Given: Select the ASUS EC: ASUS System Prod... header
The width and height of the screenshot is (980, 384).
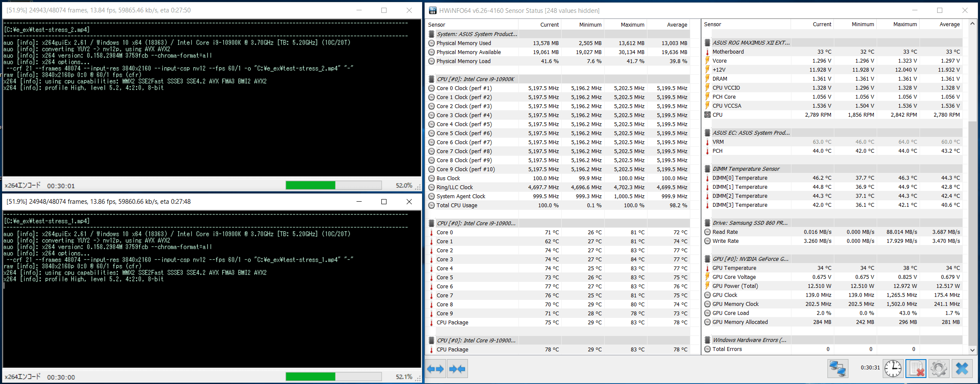Looking at the screenshot, I should (x=833, y=133).
